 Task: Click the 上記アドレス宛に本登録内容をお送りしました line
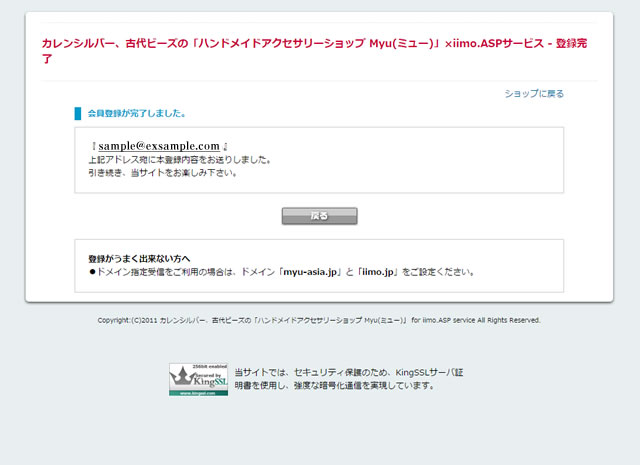(180, 160)
